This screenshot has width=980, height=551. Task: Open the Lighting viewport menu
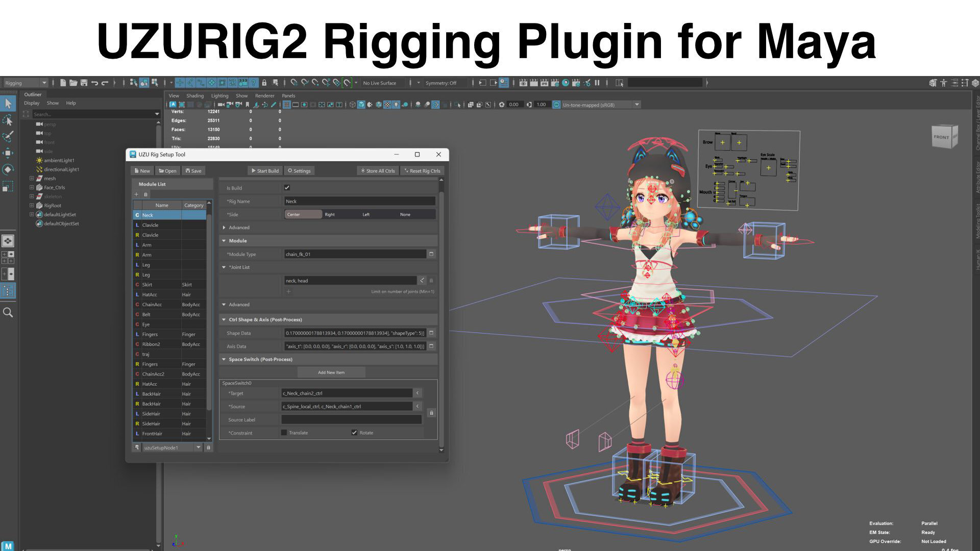[219, 95]
